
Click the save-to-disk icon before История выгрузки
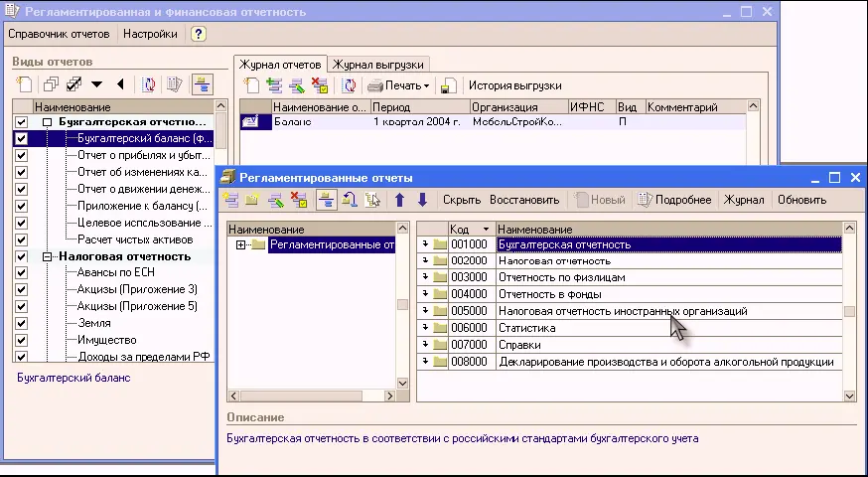click(x=448, y=85)
